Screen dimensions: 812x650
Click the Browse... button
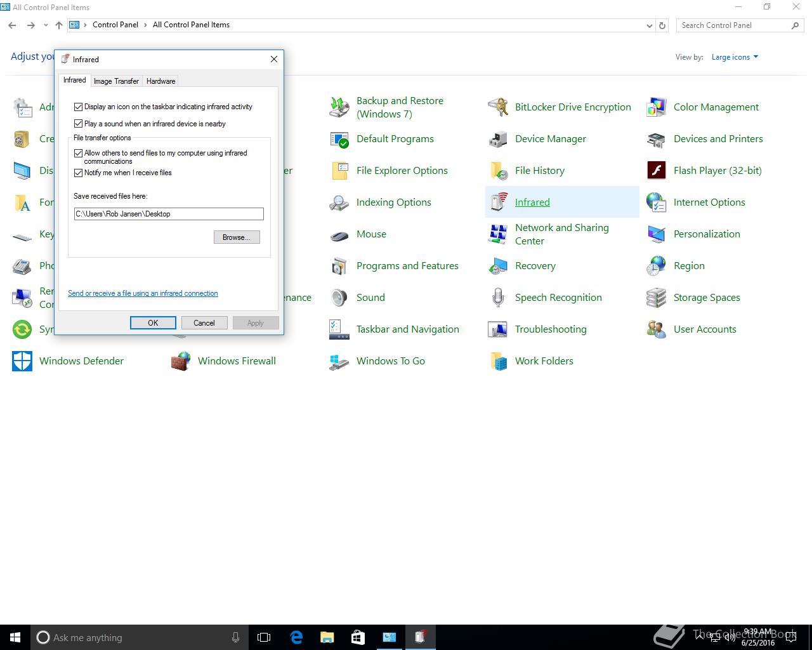(237, 237)
